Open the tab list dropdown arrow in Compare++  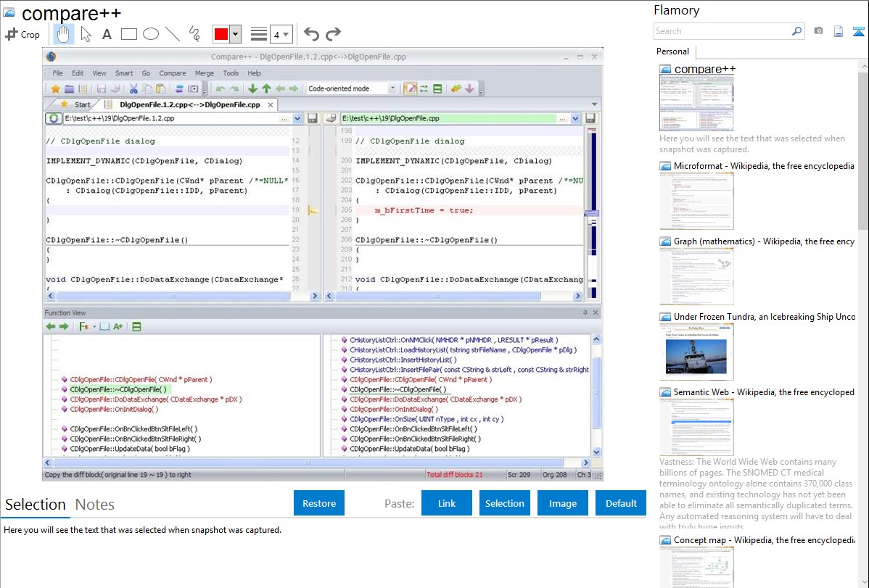click(x=594, y=104)
